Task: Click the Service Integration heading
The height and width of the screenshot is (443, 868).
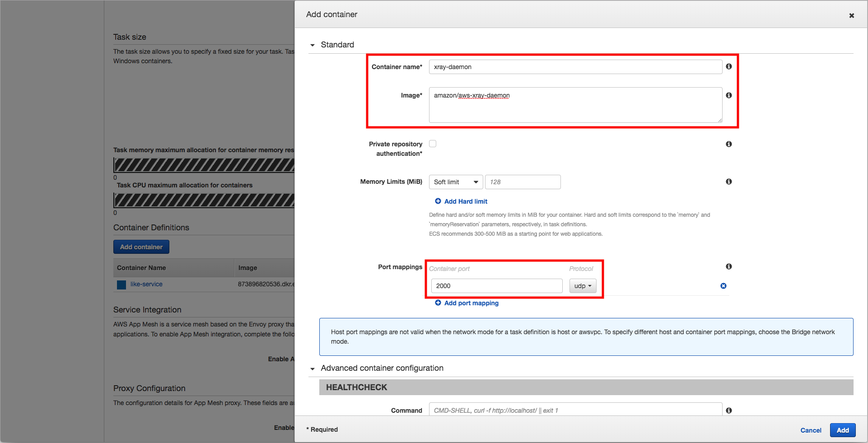Action: (x=147, y=310)
